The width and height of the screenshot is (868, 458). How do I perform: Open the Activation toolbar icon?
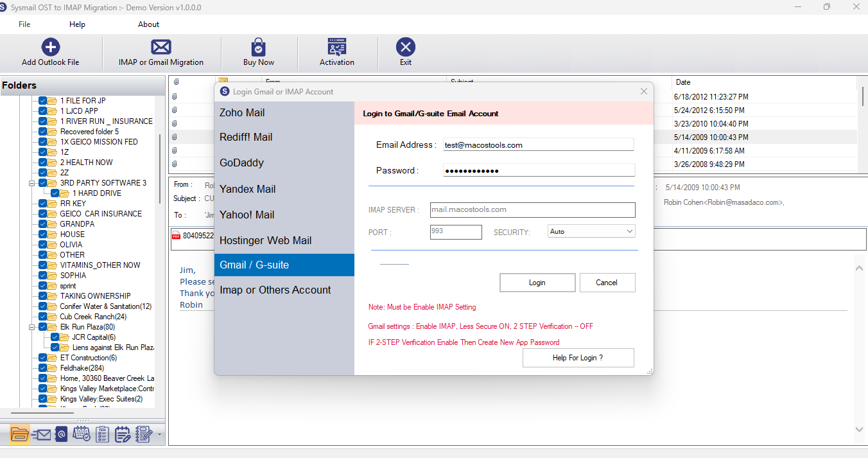(x=337, y=47)
